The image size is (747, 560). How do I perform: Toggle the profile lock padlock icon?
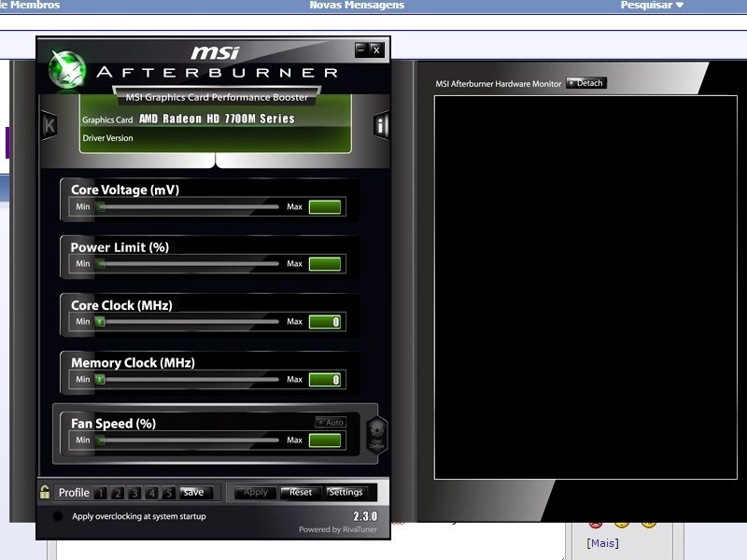point(45,492)
